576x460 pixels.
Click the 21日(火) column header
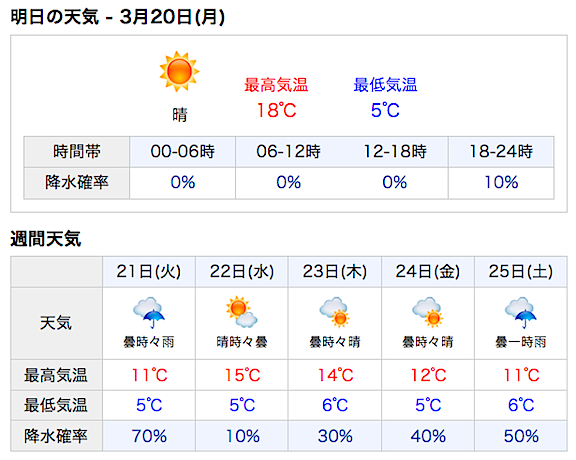pos(149,272)
